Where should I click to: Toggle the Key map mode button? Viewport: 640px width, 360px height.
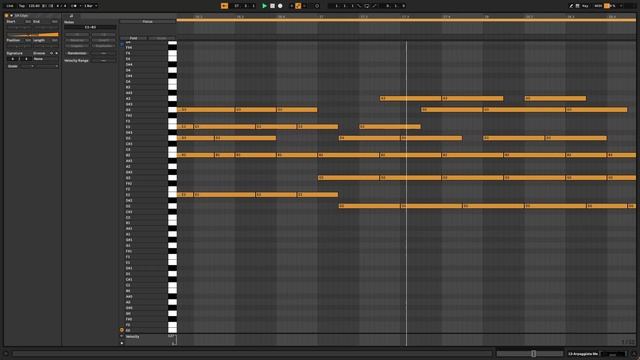pos(585,6)
